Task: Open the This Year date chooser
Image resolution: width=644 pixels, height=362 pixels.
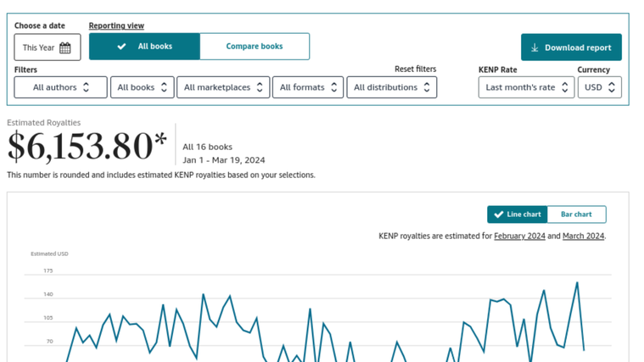Action: (x=48, y=48)
